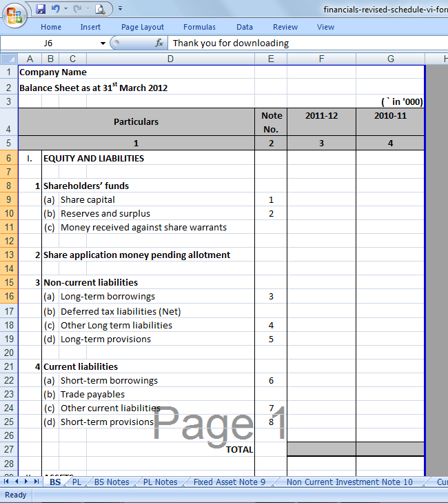Switch to the BS Notes sheet tab
This screenshot has height=503, width=448.
pyautogui.click(x=112, y=482)
